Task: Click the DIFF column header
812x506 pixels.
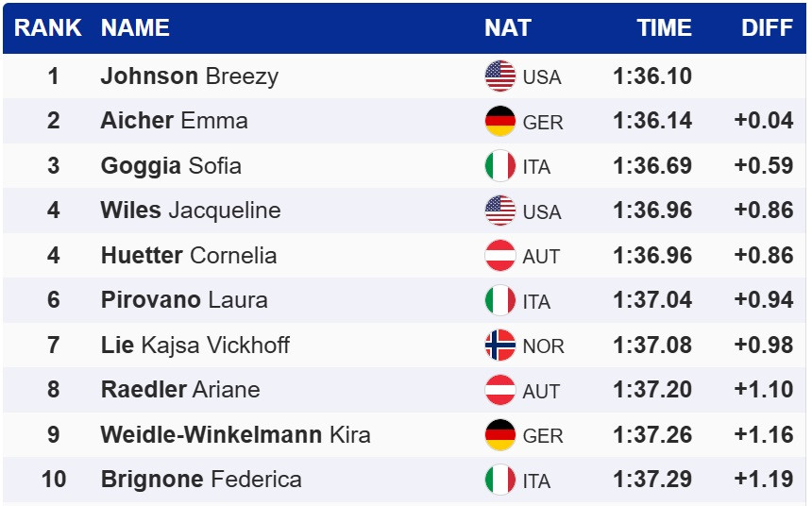Action: (767, 27)
